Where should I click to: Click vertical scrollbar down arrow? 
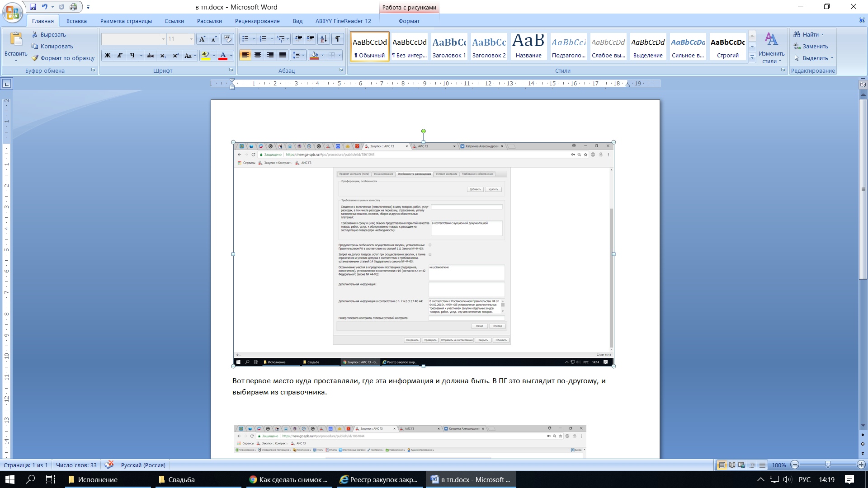[863, 425]
